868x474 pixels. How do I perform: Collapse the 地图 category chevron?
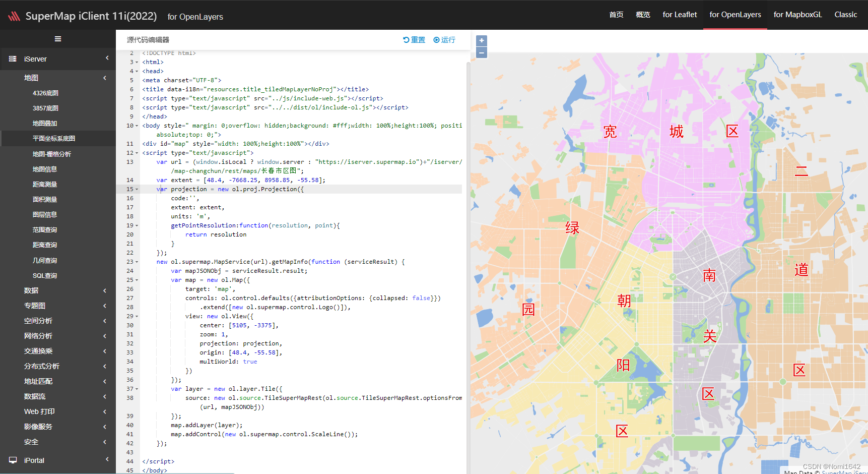tap(105, 78)
